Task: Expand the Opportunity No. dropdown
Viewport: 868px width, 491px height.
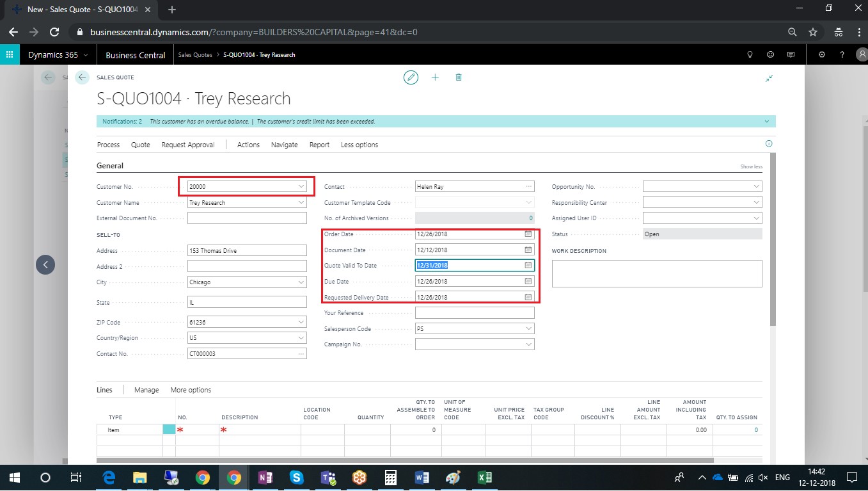Action: pyautogui.click(x=756, y=186)
